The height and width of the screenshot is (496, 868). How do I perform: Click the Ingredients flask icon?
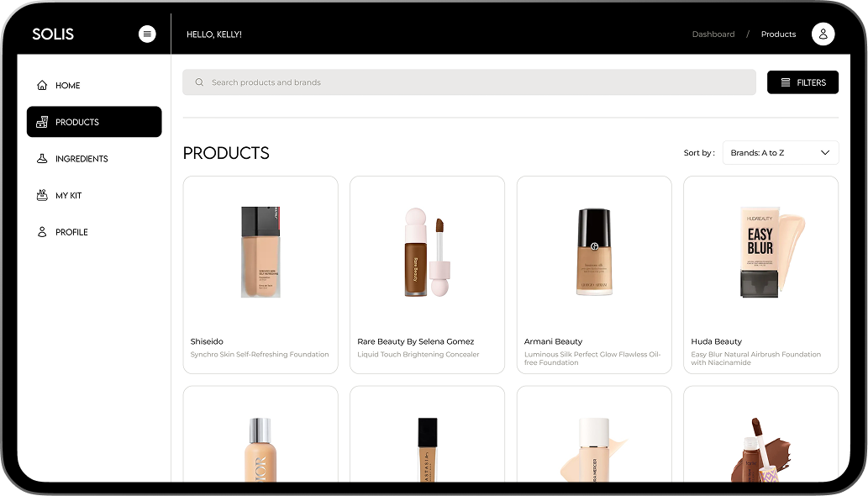42,159
